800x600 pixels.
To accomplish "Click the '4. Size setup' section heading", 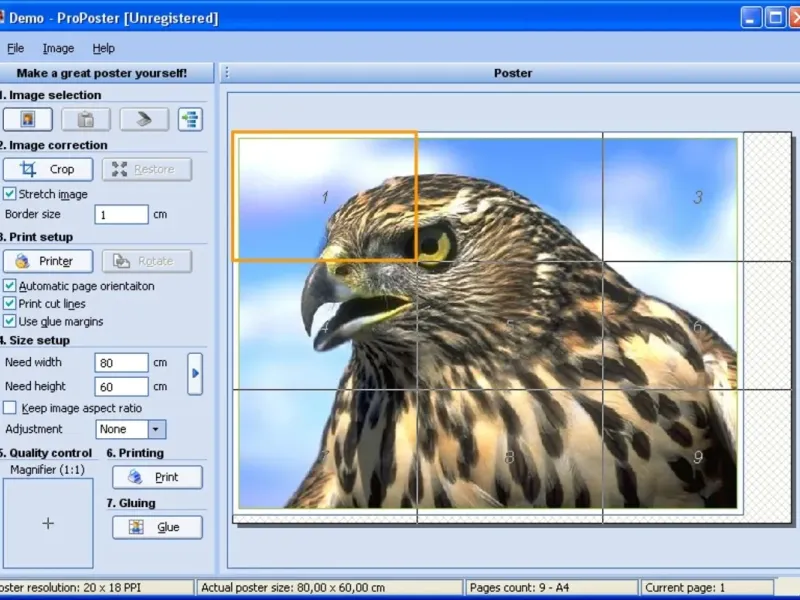I will click(35, 340).
